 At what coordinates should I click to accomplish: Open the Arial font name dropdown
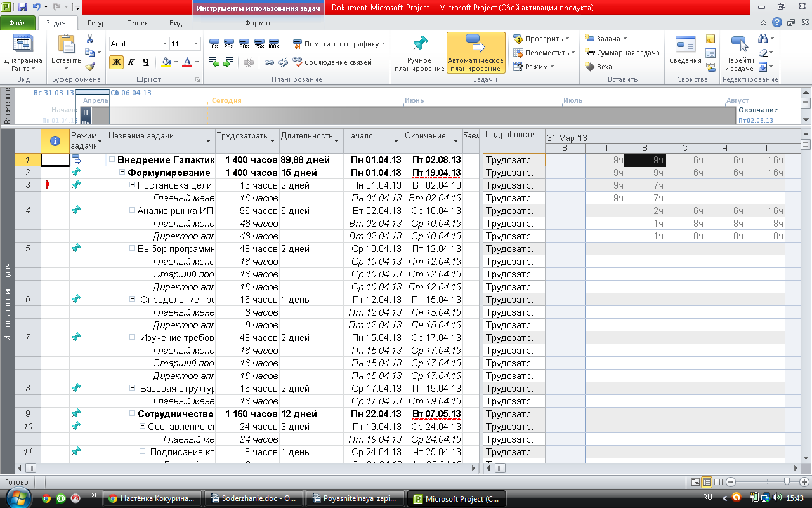(x=164, y=44)
